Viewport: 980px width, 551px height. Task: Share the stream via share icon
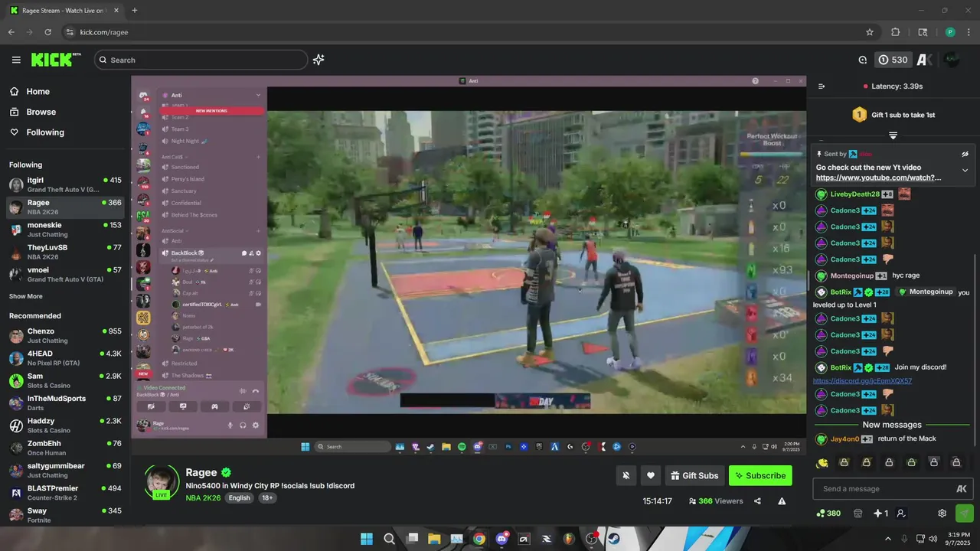pos(757,501)
